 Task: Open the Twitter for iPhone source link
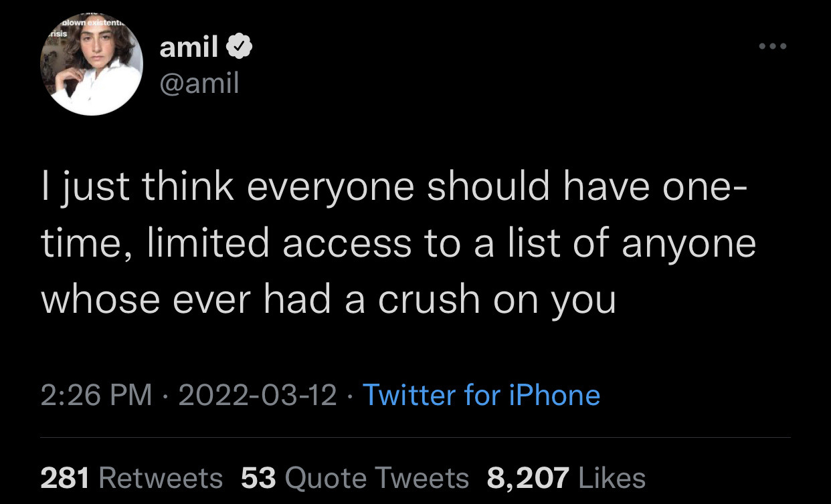(481, 395)
